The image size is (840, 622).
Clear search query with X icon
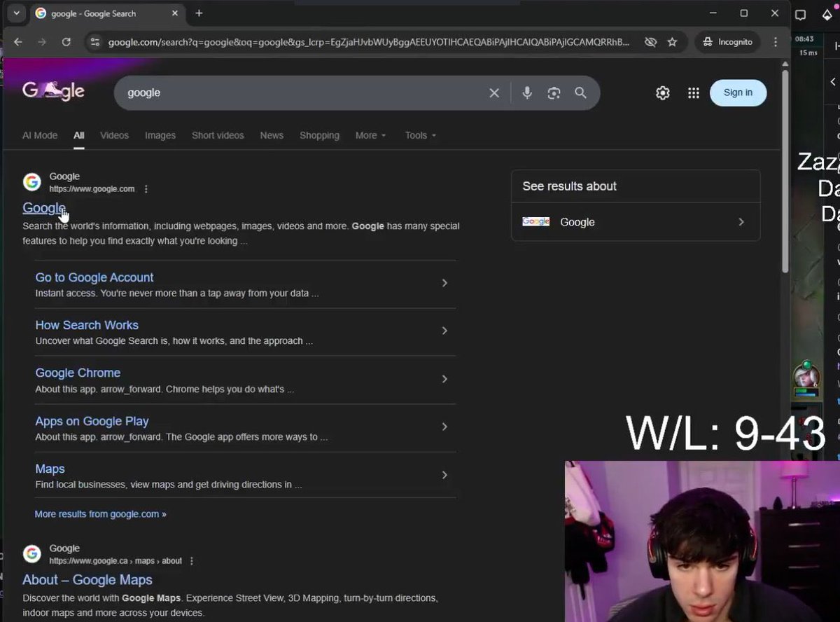click(494, 93)
